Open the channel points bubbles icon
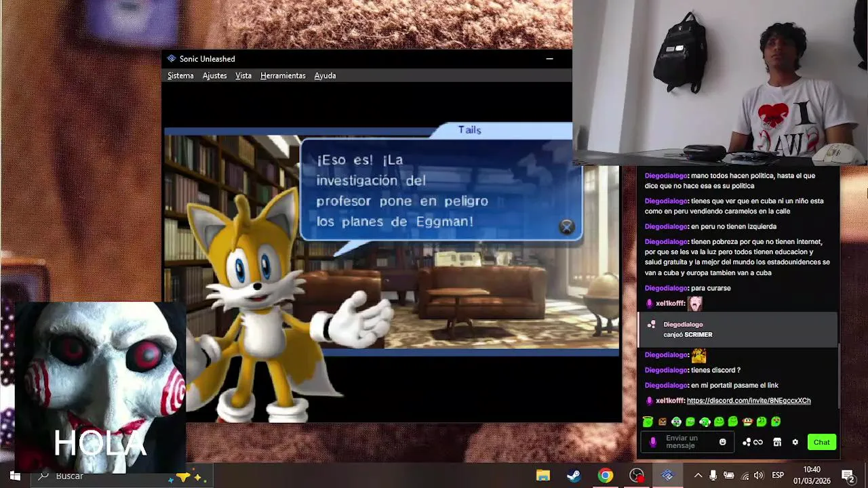Viewport: 868px width, 488px height. tap(747, 443)
